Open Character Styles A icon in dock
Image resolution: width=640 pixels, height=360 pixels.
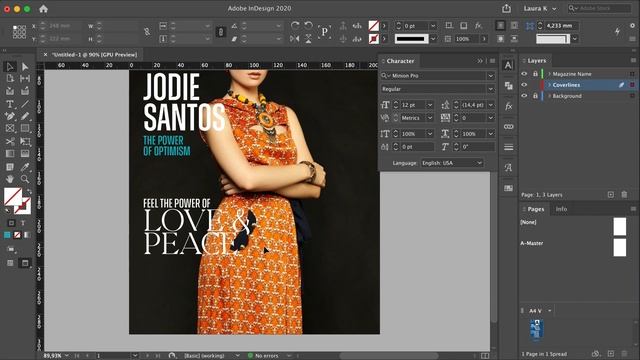click(509, 167)
